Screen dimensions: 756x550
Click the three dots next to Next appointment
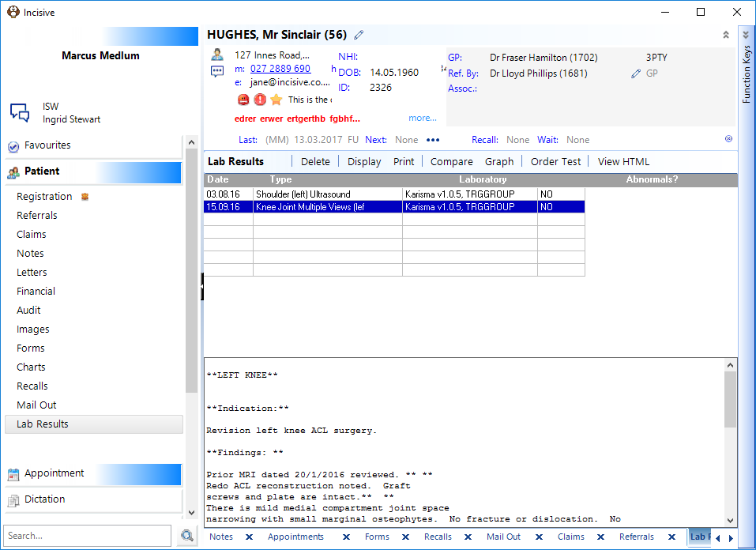click(x=433, y=140)
